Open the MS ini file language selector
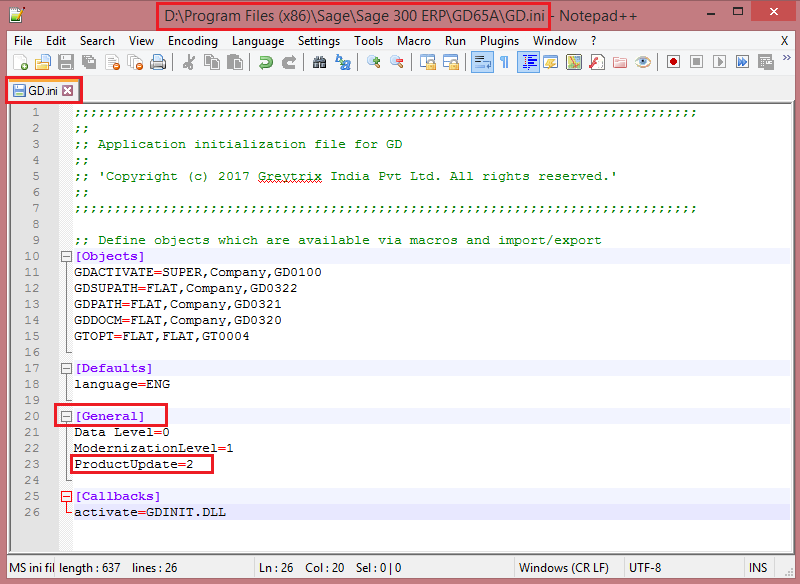 pyautogui.click(x=32, y=568)
